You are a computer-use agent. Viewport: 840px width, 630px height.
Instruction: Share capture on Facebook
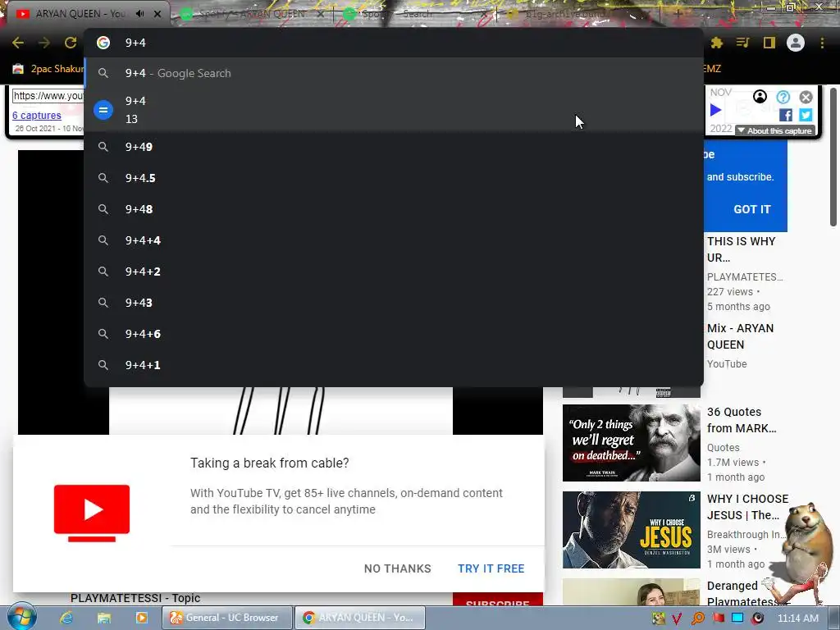pos(786,115)
